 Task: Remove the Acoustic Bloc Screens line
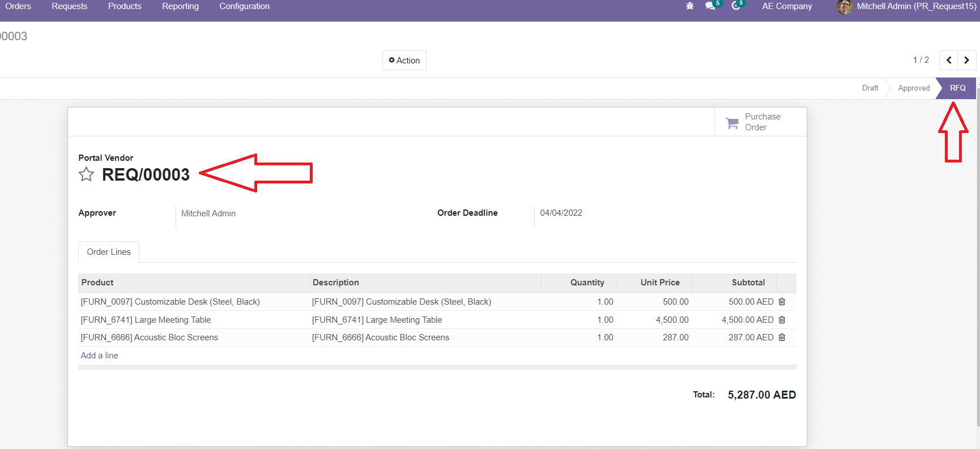[782, 337]
